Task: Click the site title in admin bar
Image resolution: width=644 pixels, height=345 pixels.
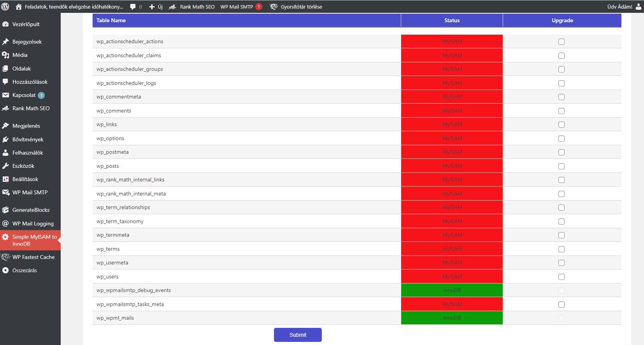Action: 74,7
